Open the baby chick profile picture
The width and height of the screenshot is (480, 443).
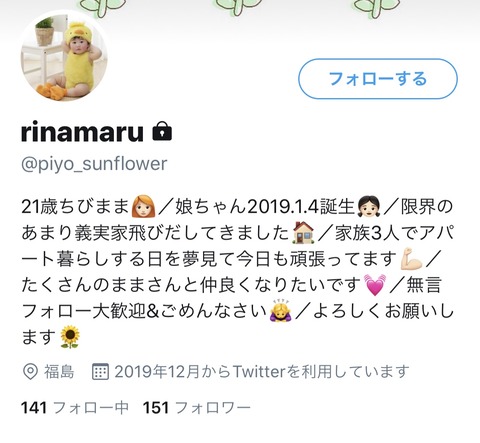[x=64, y=56]
